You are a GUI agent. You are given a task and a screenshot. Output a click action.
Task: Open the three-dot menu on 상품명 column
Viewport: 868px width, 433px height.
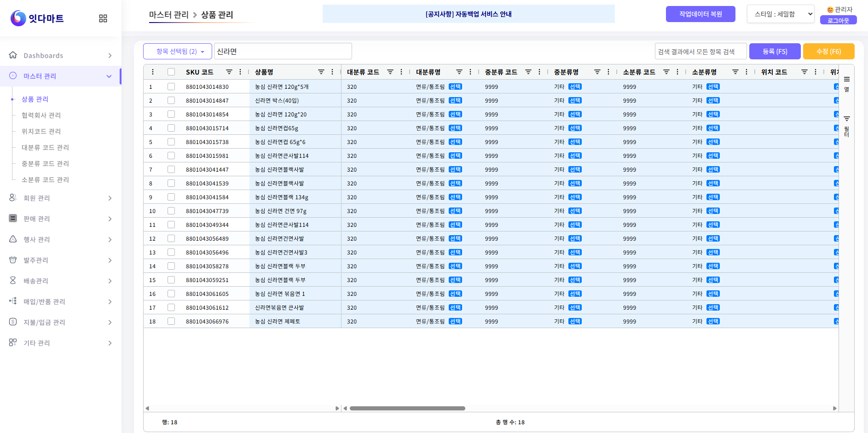pyautogui.click(x=332, y=72)
